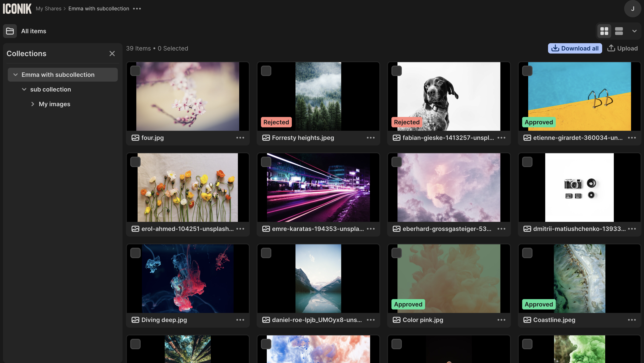Tick checkbox on Color pink.jpg
The image size is (644, 363).
(396, 253)
